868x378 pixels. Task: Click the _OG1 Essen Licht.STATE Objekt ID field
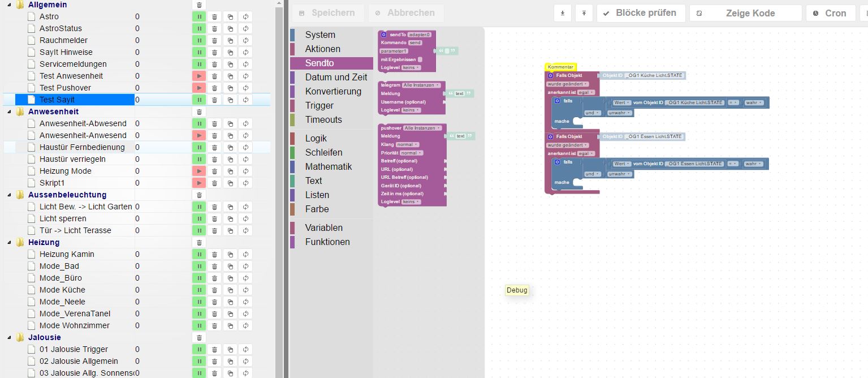click(654, 136)
